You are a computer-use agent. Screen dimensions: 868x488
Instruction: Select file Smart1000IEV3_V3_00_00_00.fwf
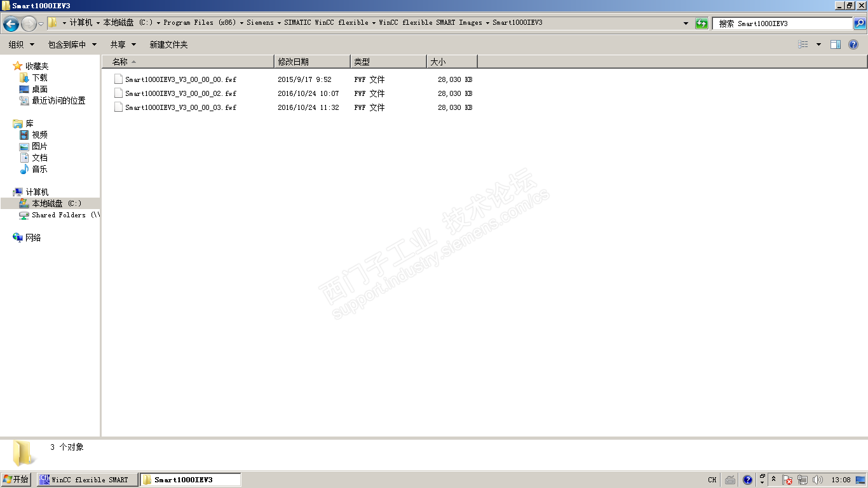pyautogui.click(x=180, y=79)
